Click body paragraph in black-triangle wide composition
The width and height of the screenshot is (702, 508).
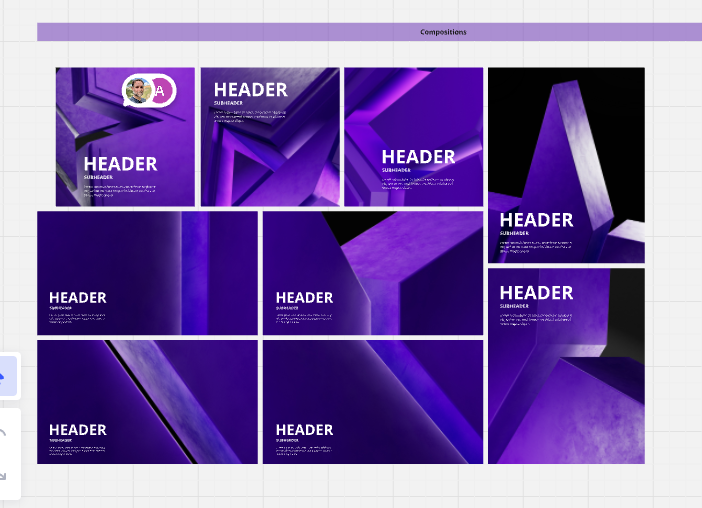coord(304,318)
